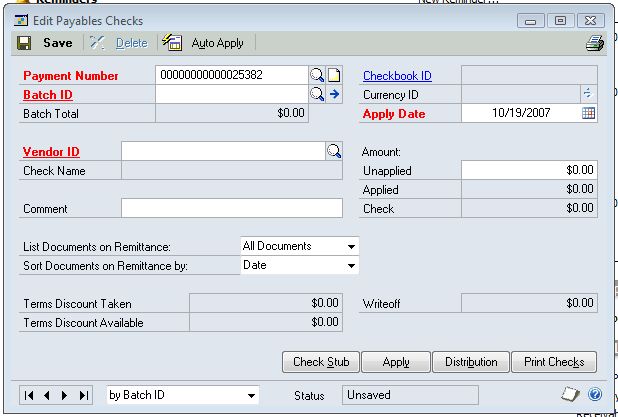
Task: Open the Batch ID lookup magnifier
Action: 317,94
